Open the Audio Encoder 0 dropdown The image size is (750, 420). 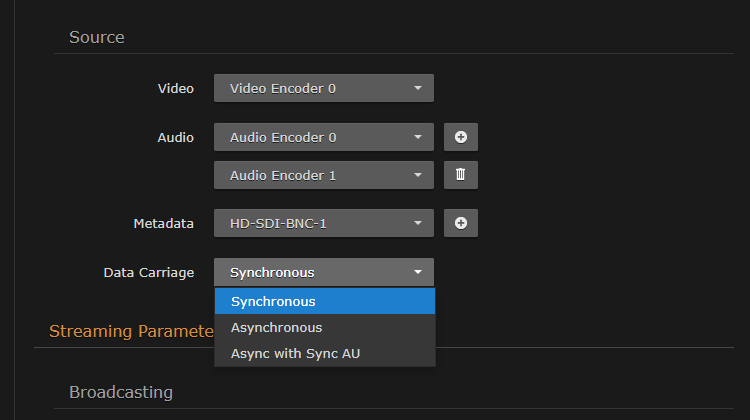click(323, 137)
